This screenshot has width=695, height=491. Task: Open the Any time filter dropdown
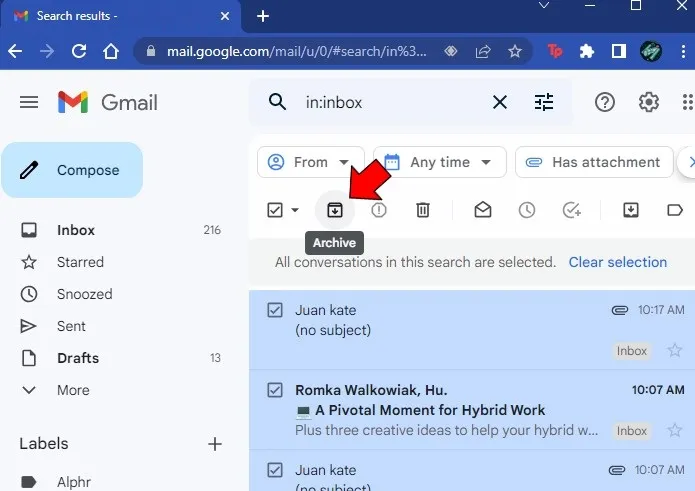click(x=438, y=162)
